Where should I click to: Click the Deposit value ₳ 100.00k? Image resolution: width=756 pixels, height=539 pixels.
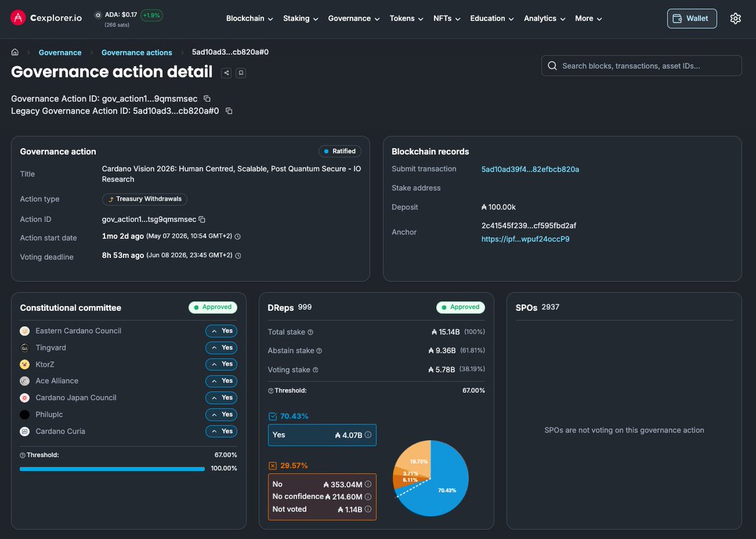[499, 207]
